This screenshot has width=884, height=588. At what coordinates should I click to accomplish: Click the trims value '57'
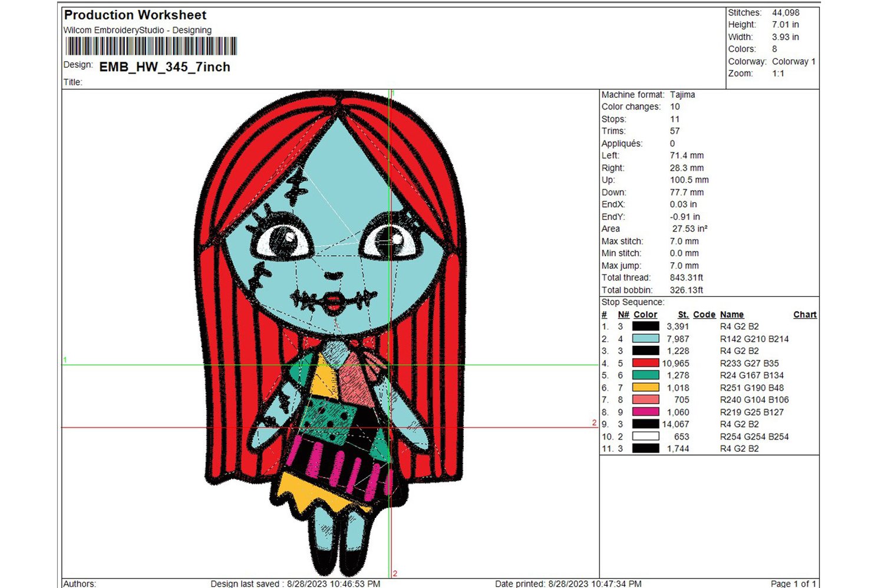(675, 131)
